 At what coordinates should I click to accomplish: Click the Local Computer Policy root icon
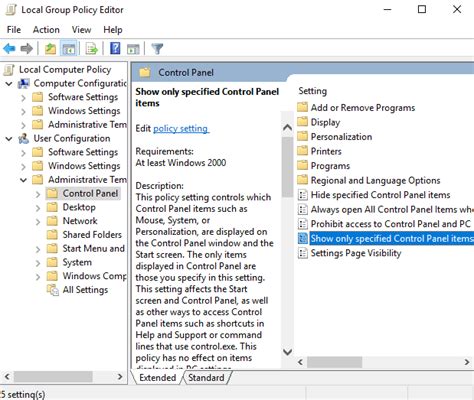9,70
